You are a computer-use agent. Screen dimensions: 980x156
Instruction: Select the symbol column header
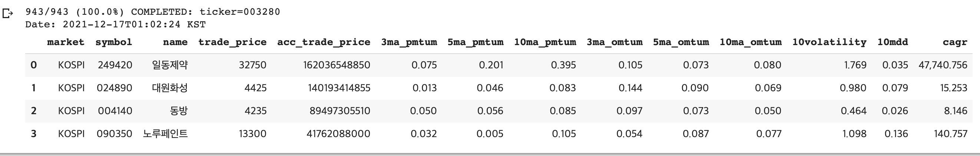pos(113,42)
